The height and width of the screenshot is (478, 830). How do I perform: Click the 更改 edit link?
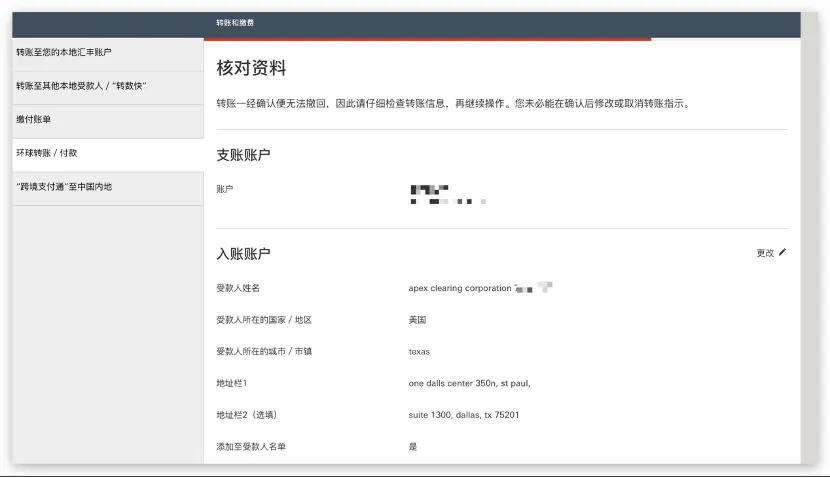click(765, 253)
